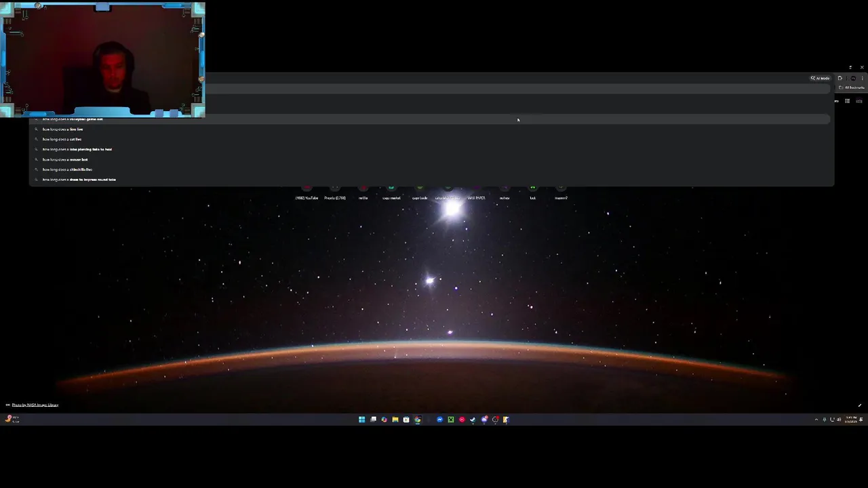Viewport: 868px width, 488px height.
Task: Open the YouTube shortcut tile
Action: click(307, 192)
